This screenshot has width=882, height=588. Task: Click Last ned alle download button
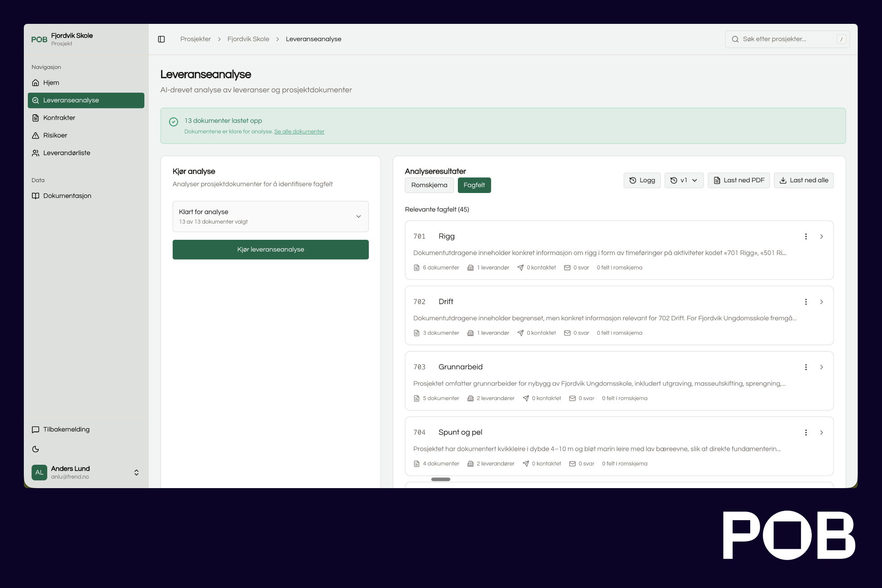point(803,180)
